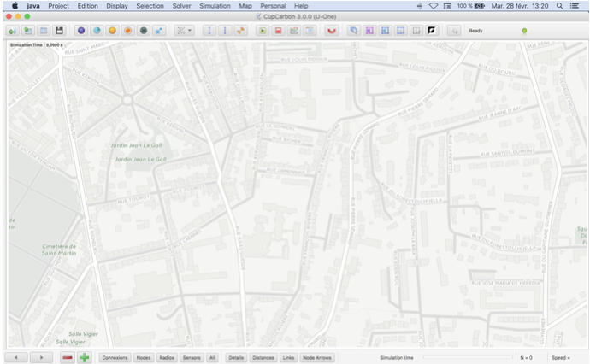The width and height of the screenshot is (590, 364).
Task: Click the Sensors button
Action: [192, 357]
